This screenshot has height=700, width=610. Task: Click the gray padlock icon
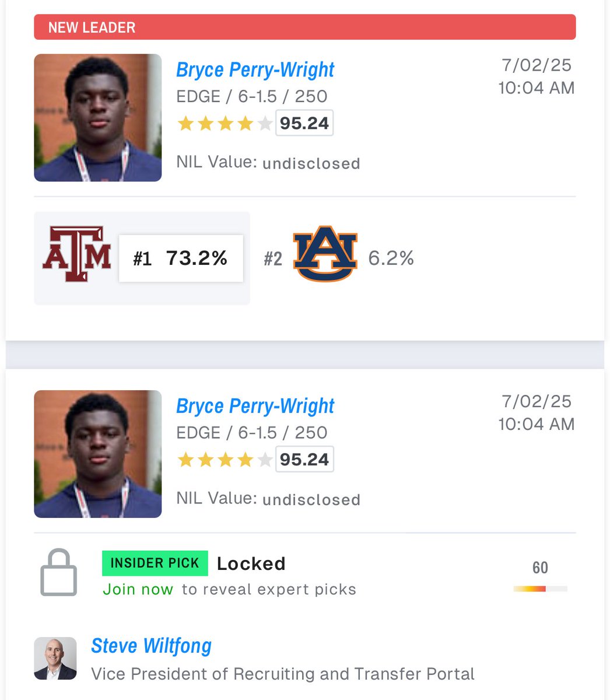[58, 572]
